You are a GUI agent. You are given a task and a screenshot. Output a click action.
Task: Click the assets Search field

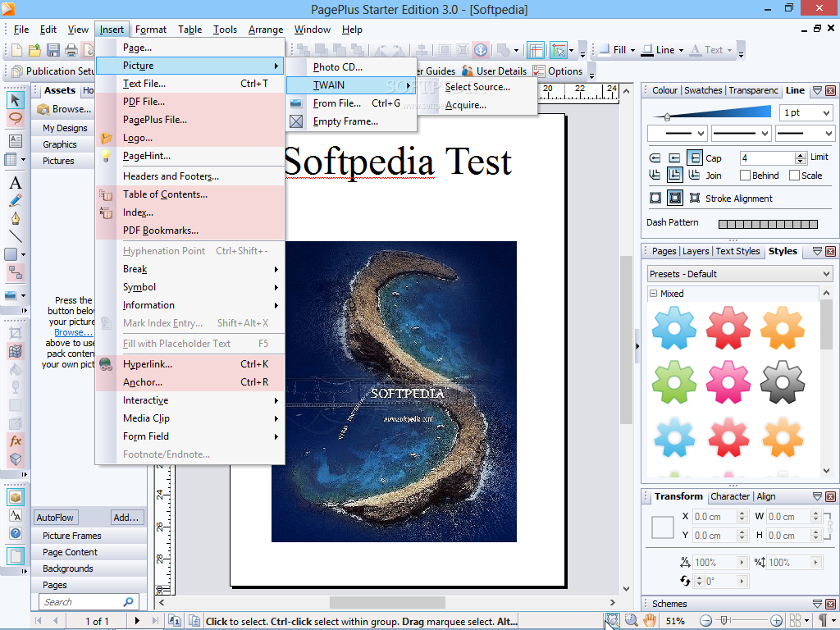click(89, 602)
